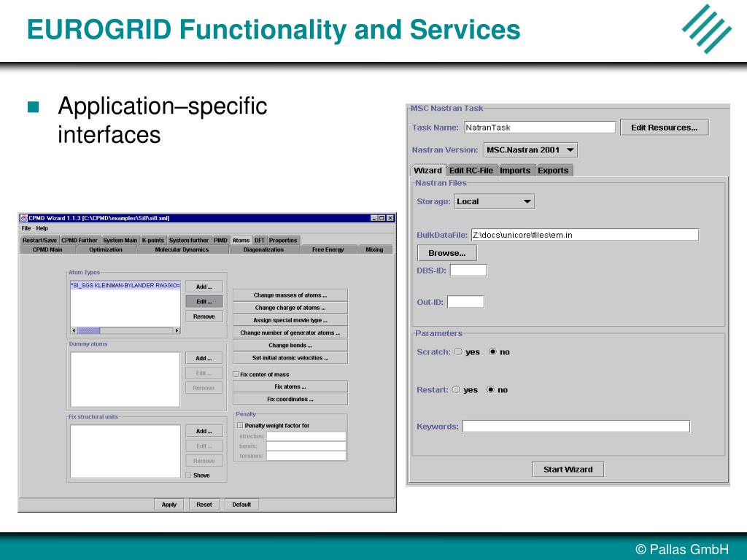Open the PIMD tab
This screenshot has height=560, width=747.
click(220, 241)
